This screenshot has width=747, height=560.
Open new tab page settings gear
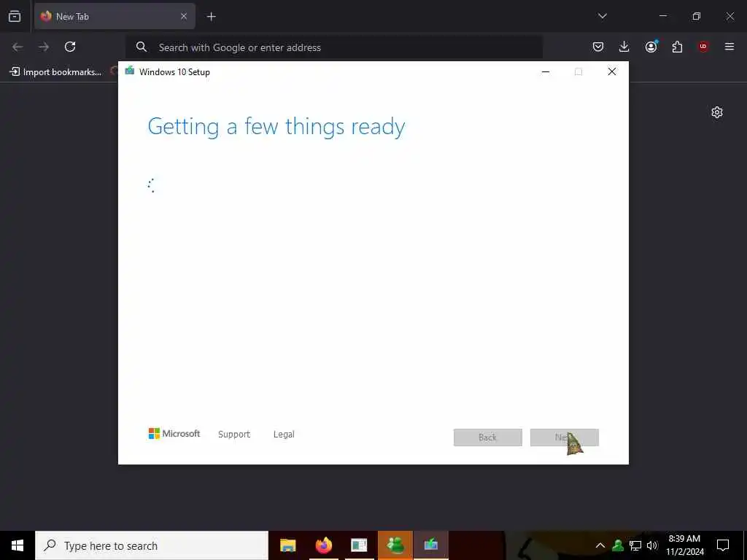[717, 112]
